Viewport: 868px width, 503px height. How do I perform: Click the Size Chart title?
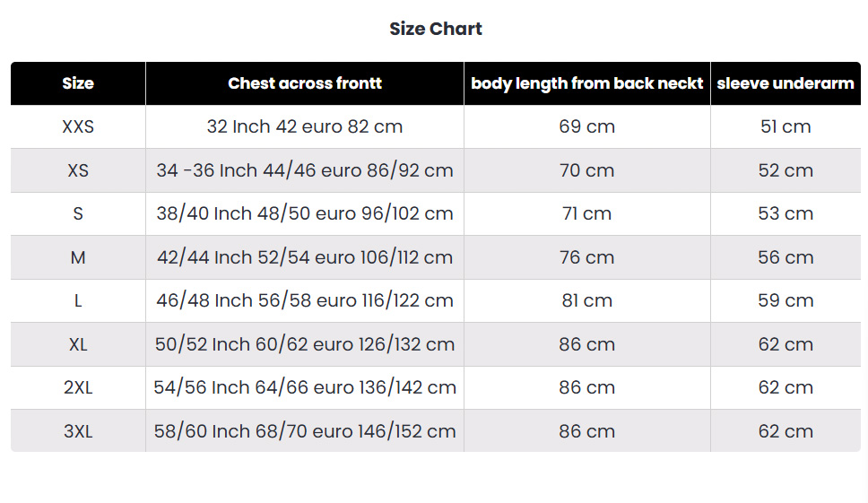point(436,29)
